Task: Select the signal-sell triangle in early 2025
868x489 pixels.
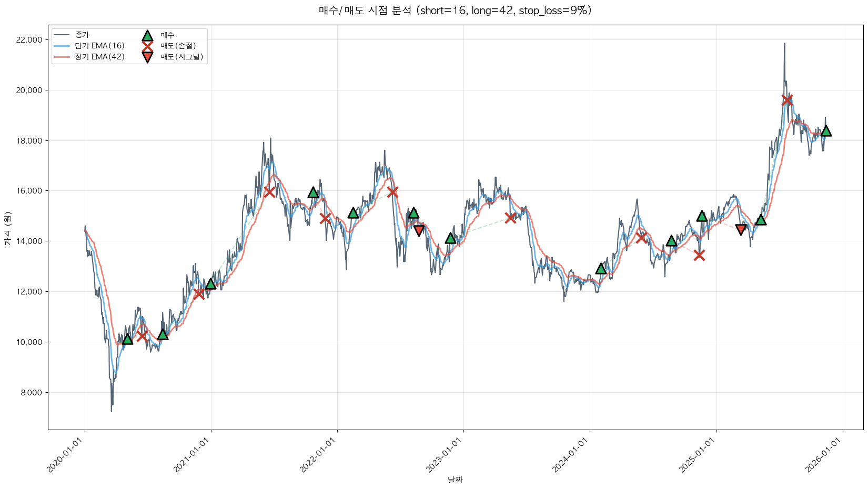Action: pos(741,229)
